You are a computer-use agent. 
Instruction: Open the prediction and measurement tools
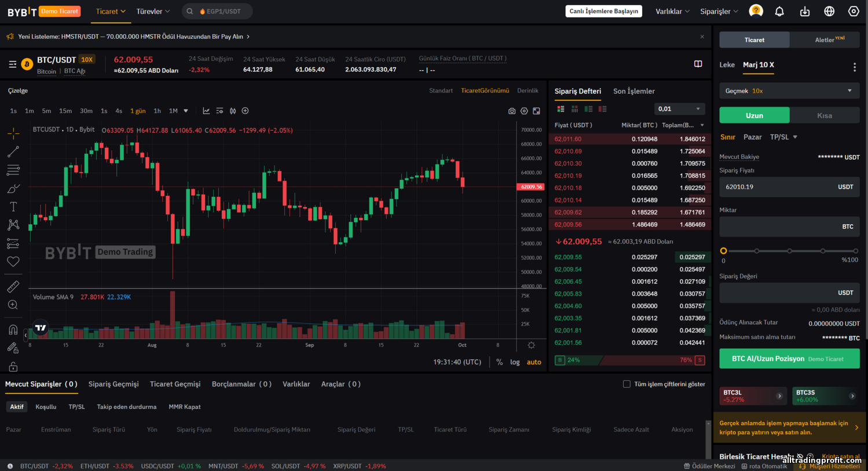pos(13,243)
